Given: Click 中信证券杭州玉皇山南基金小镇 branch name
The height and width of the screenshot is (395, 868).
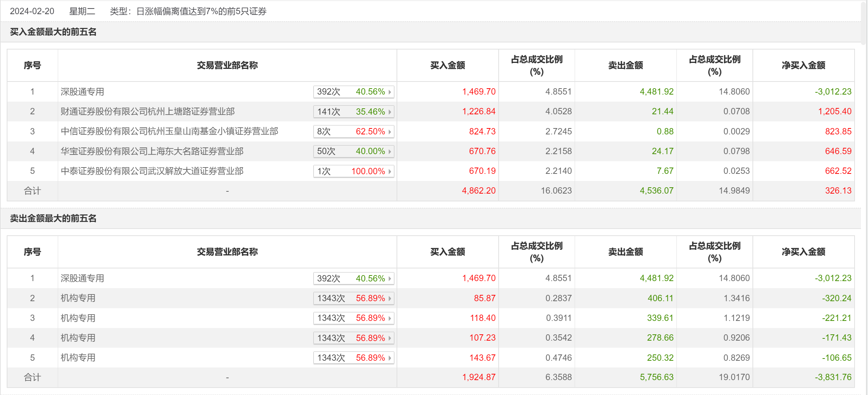Looking at the screenshot, I should pos(169,131).
